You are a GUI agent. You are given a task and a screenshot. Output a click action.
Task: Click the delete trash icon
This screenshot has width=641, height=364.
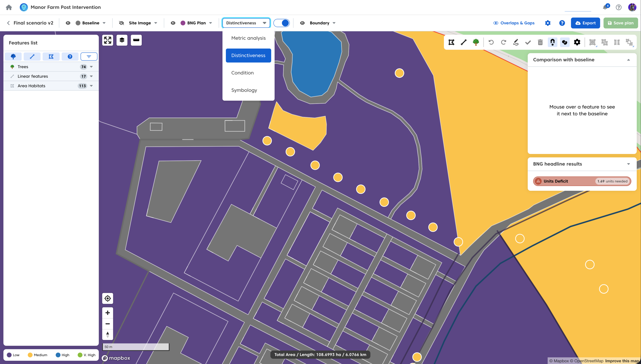point(540,42)
